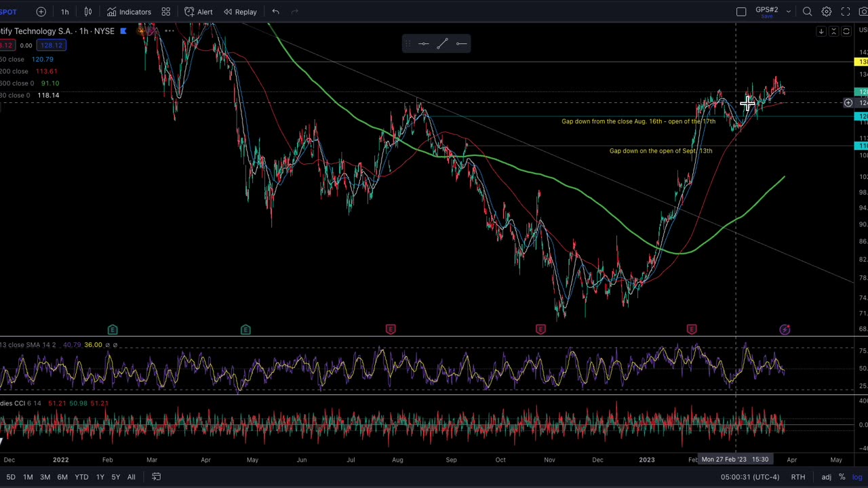Open the More options ellipsis next to symbol
The image size is (868, 488).
pyautogui.click(x=169, y=31)
